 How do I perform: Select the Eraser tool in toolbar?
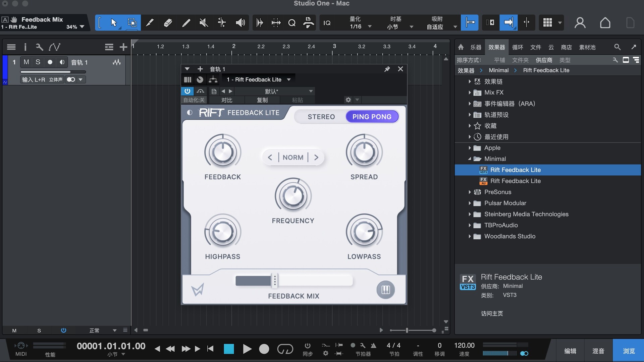click(168, 23)
